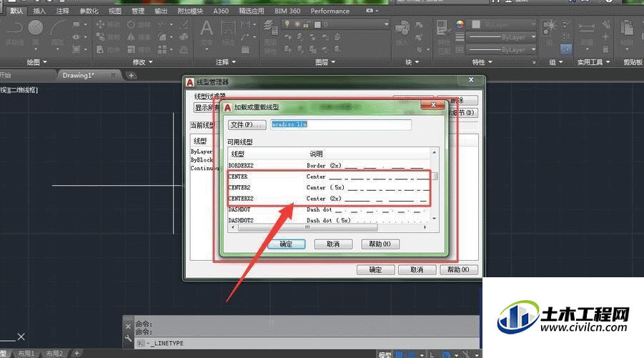644x358 pixels.
Task: Select the large Text (A) tool
Action: pos(206,28)
